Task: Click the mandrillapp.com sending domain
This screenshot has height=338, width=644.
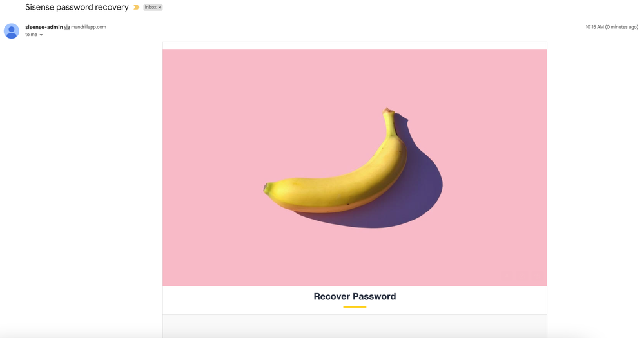Action: 88,27
